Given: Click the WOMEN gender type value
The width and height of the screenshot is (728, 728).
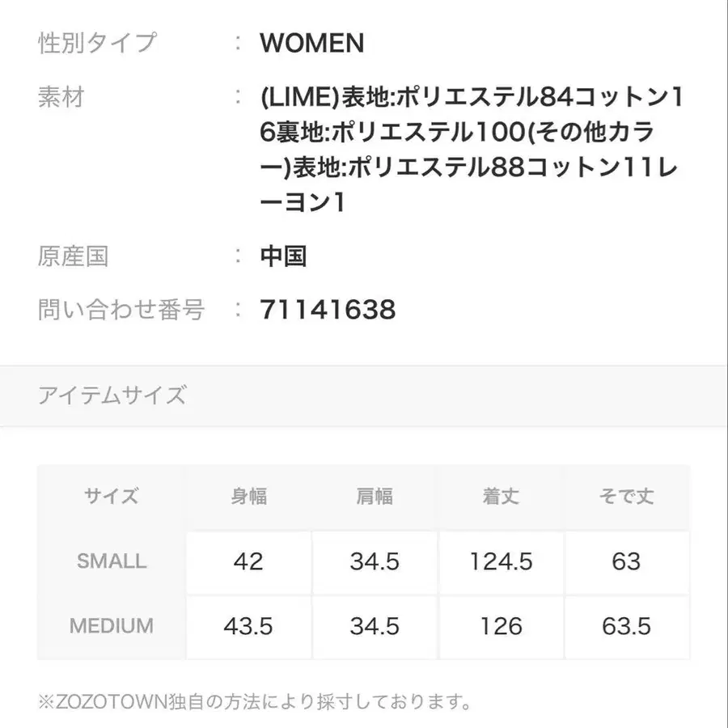Looking at the screenshot, I should coord(312,43).
